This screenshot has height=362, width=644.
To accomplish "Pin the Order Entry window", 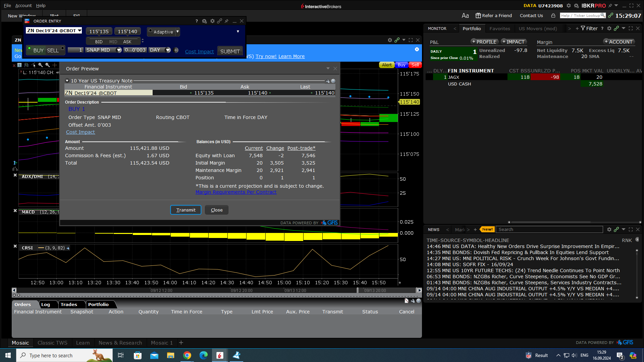I will [x=227, y=21].
